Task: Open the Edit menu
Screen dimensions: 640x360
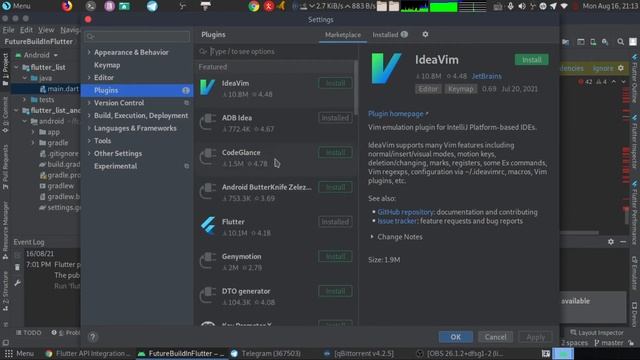Action: (x=26, y=30)
